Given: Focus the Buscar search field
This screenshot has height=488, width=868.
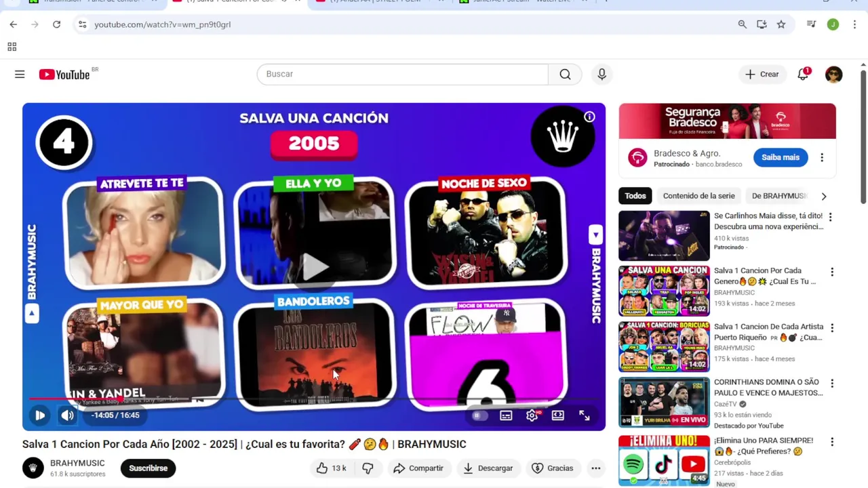Looking at the screenshot, I should [x=402, y=74].
